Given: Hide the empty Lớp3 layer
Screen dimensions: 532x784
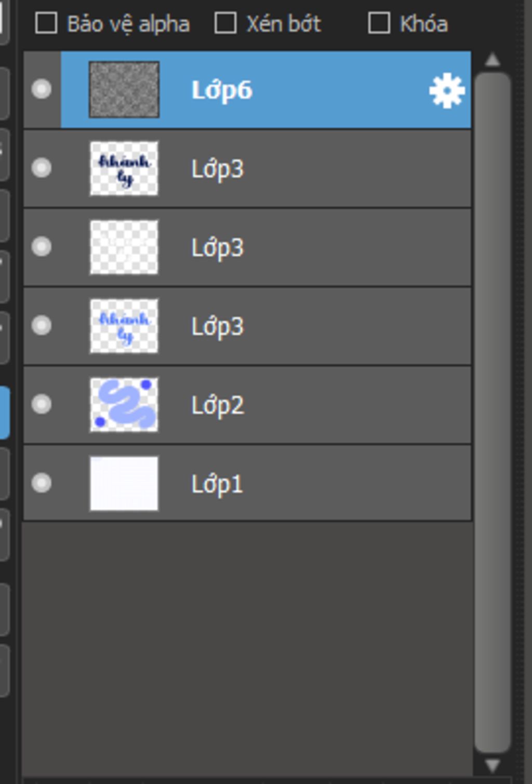Looking at the screenshot, I should pos(42,246).
